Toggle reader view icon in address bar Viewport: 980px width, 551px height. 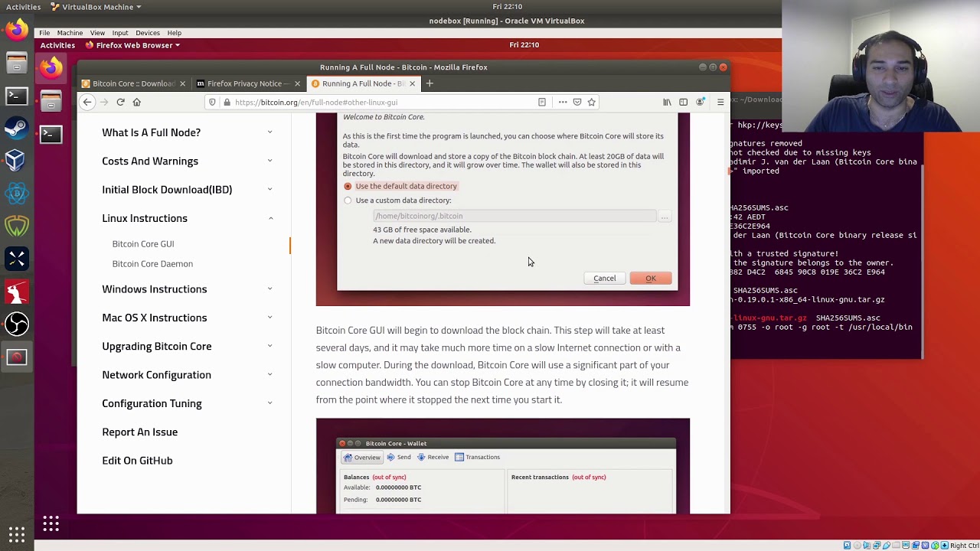[x=542, y=102]
